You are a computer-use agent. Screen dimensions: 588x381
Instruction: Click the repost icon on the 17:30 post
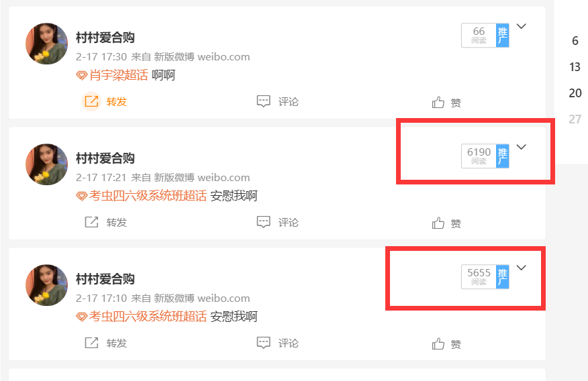pyautogui.click(x=91, y=101)
